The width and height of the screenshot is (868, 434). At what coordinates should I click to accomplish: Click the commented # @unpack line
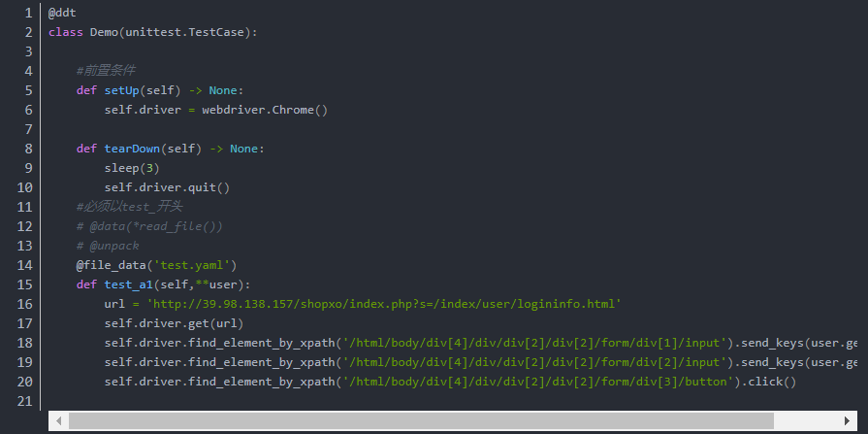coord(108,246)
